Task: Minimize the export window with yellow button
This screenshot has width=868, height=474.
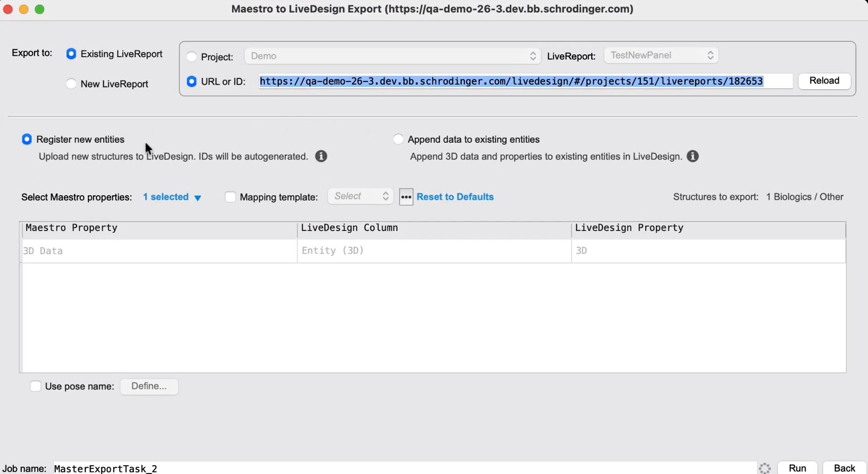Action: [24, 9]
